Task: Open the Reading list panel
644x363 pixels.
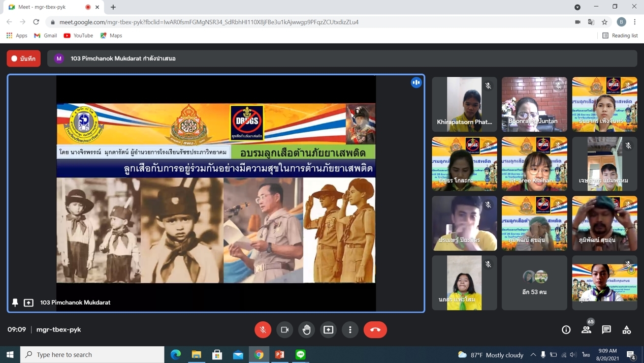Action: click(x=620, y=36)
